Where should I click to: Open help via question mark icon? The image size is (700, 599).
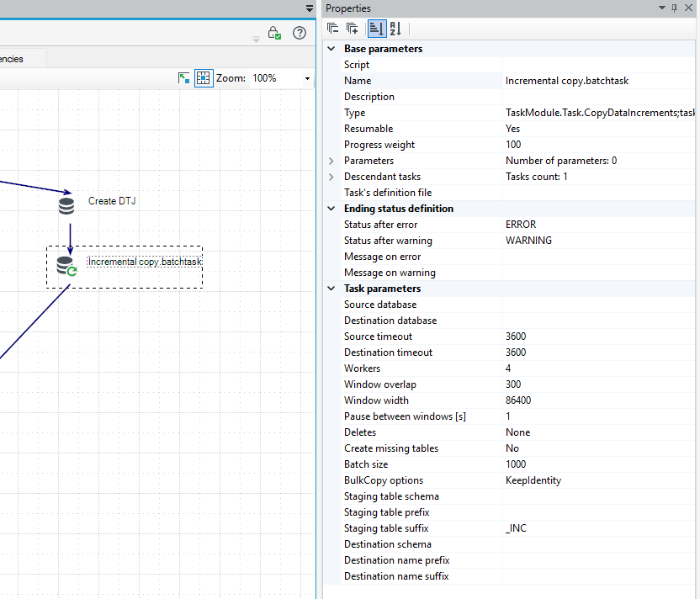300,33
